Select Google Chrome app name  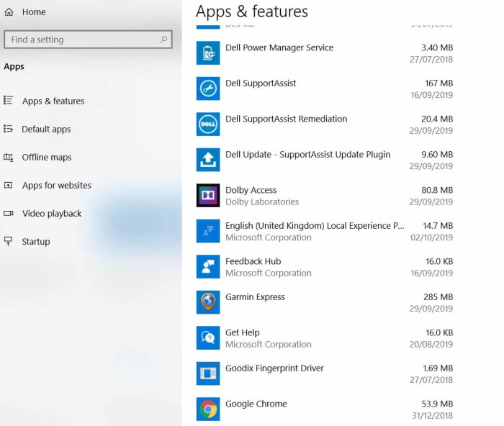[256, 404]
